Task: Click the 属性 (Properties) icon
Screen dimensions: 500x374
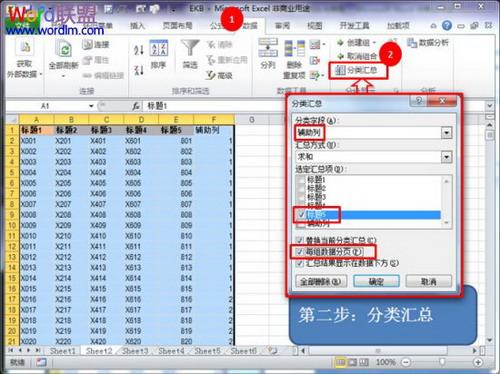Action: pos(87,60)
